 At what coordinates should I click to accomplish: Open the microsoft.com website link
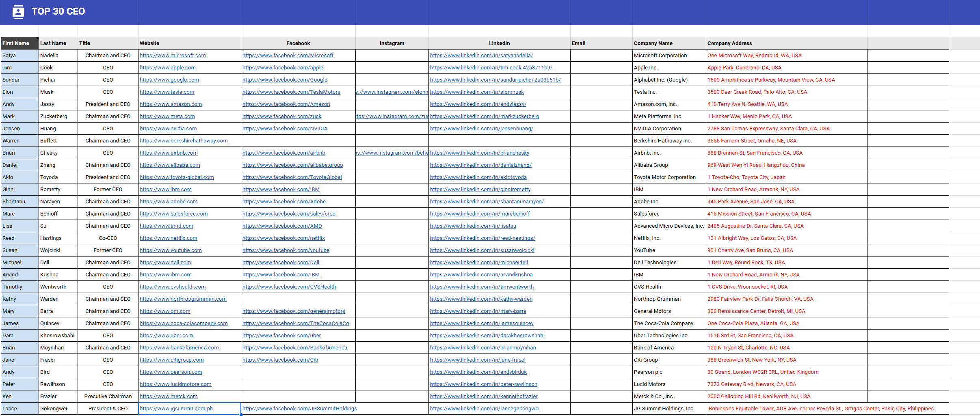pyautogui.click(x=173, y=56)
